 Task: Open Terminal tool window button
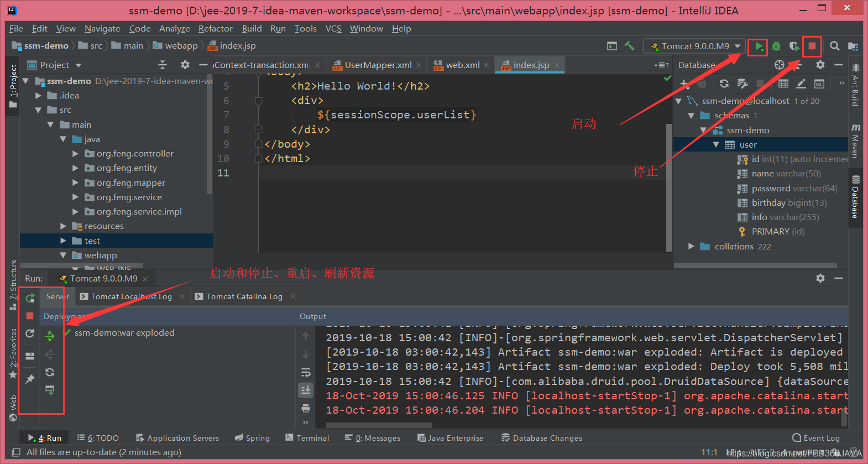click(307, 438)
